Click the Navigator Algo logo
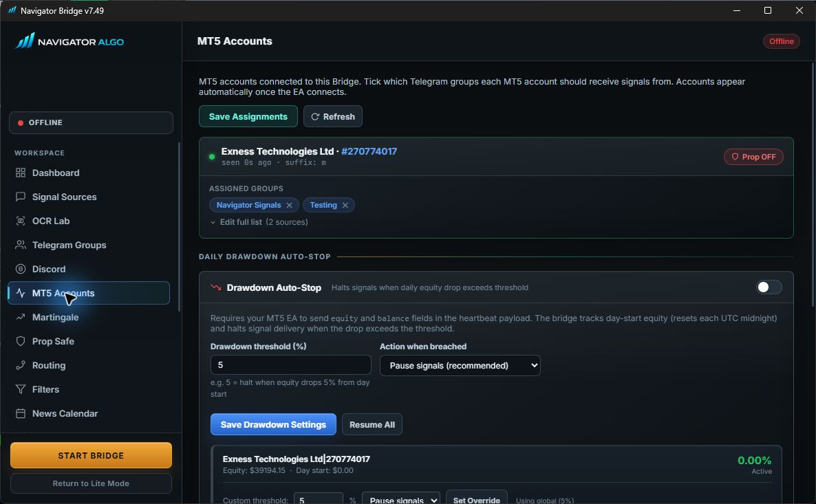 pyautogui.click(x=69, y=41)
